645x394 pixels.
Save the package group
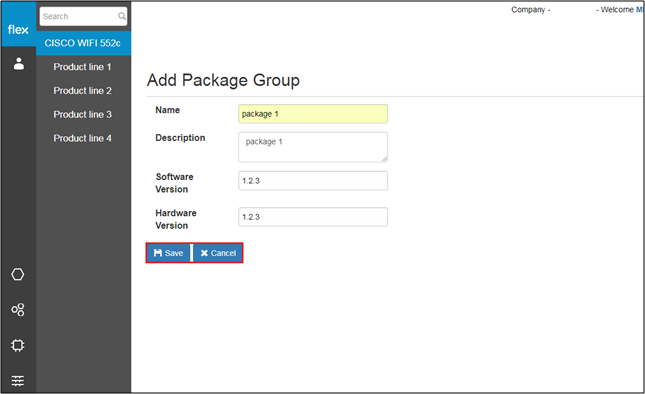(168, 253)
